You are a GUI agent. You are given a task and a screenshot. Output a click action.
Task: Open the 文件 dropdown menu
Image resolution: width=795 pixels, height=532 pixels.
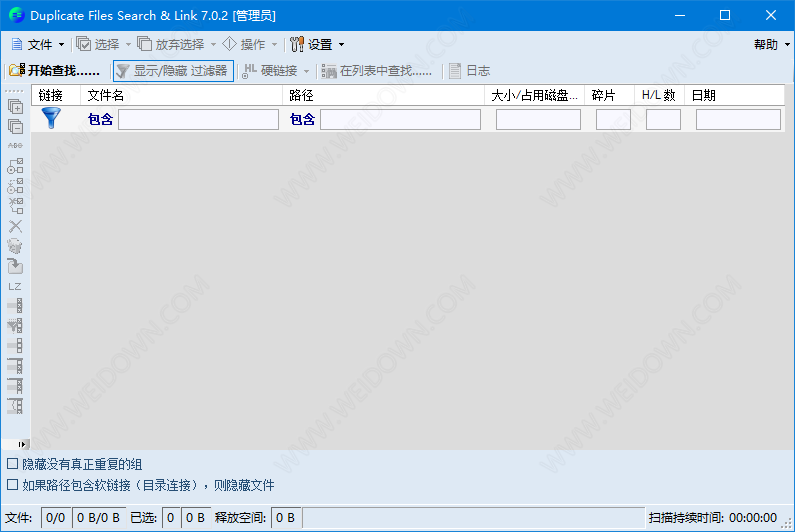click(38, 44)
